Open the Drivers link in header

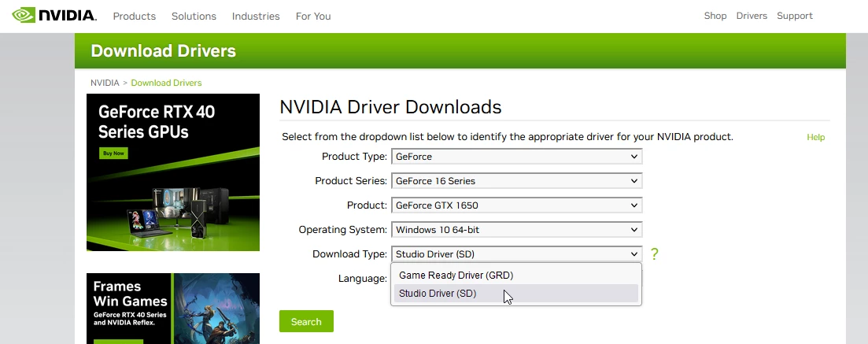(752, 16)
